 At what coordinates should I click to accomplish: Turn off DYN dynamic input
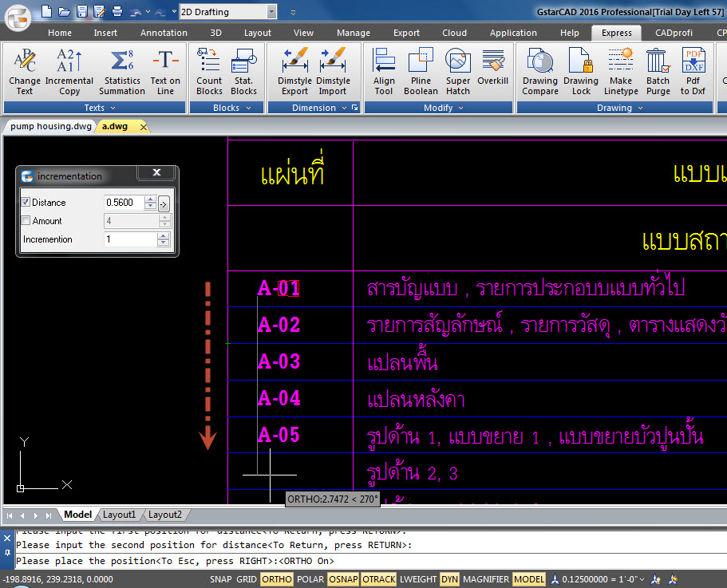tap(449, 579)
